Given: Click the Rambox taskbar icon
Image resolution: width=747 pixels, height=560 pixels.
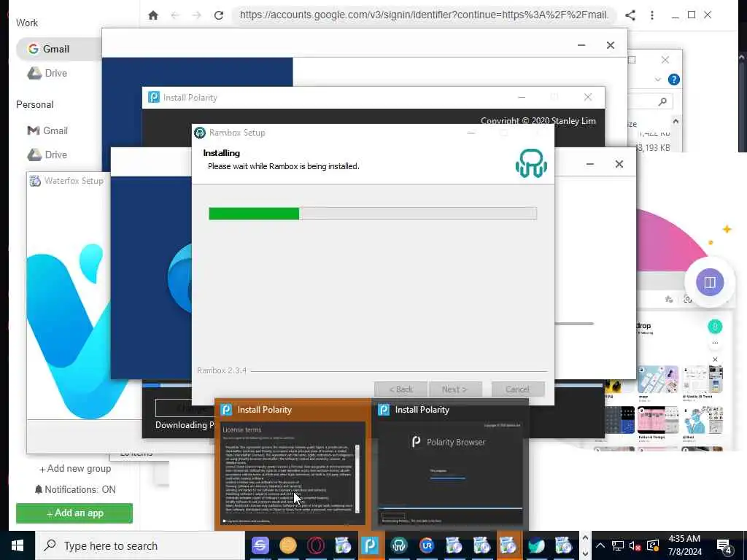Looking at the screenshot, I should (399, 545).
